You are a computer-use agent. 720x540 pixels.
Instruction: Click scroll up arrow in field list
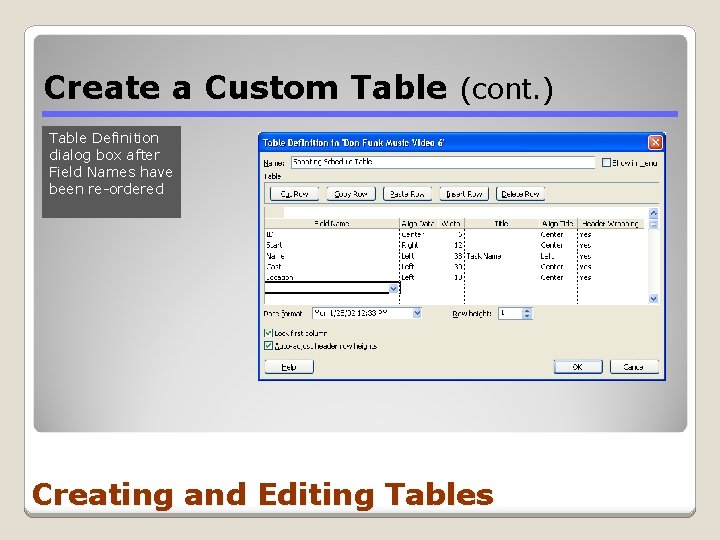(653, 213)
